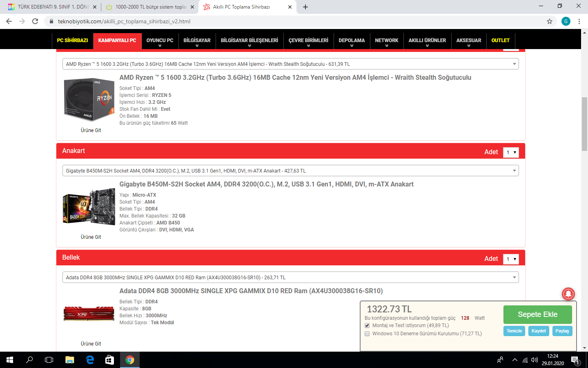Click the Kaydet button
Screen dimensions: 588x368
[x=539, y=331]
